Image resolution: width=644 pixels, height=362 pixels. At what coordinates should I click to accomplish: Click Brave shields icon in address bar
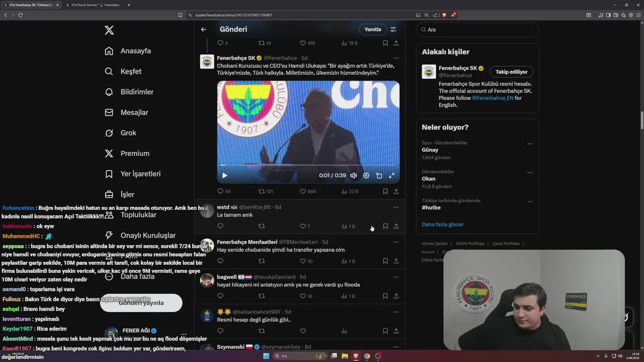444,15
